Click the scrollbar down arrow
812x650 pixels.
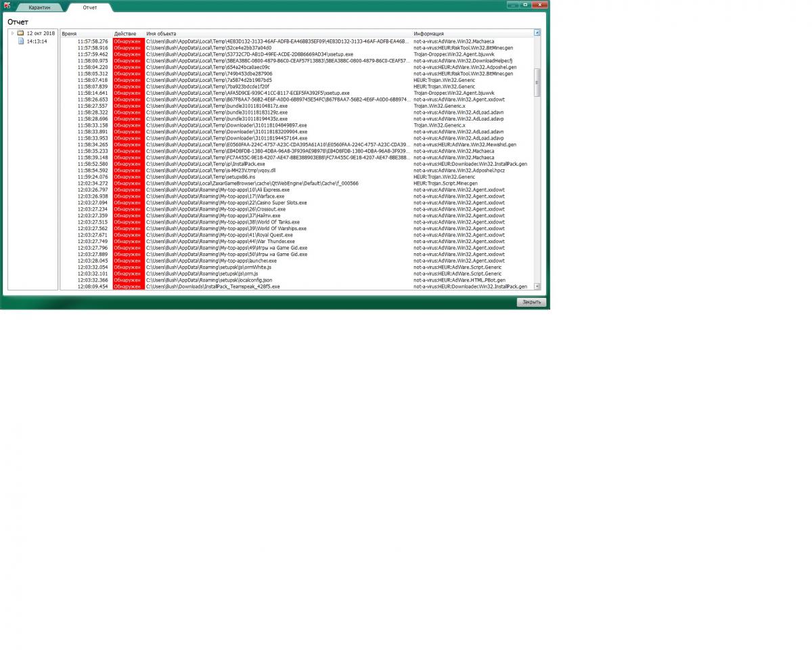[x=537, y=286]
